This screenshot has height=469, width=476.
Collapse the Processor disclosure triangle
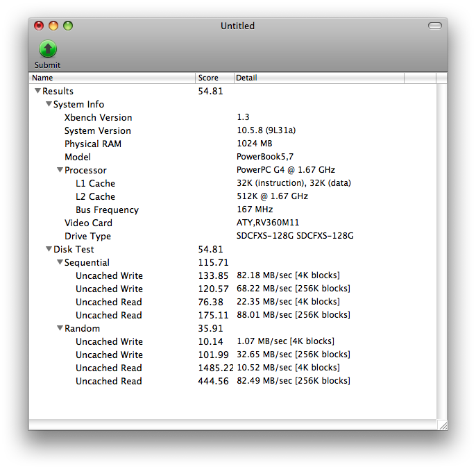coord(60,170)
